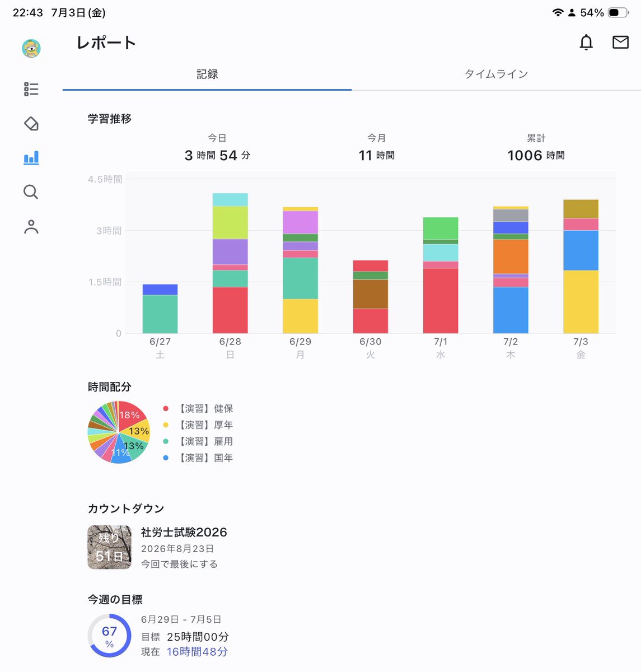Tap the 【演習】国年 legend label
641x672 pixels.
pyautogui.click(x=205, y=458)
